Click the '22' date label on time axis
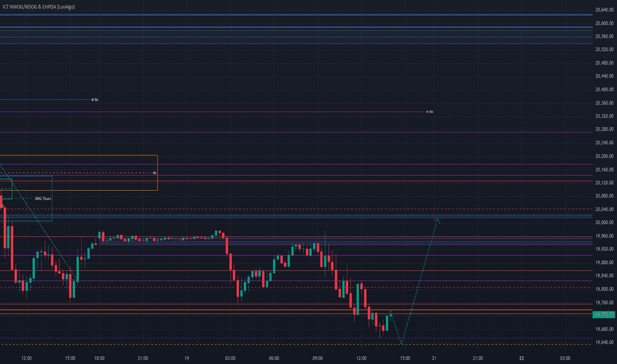This screenshot has height=364, width=617. [522, 358]
